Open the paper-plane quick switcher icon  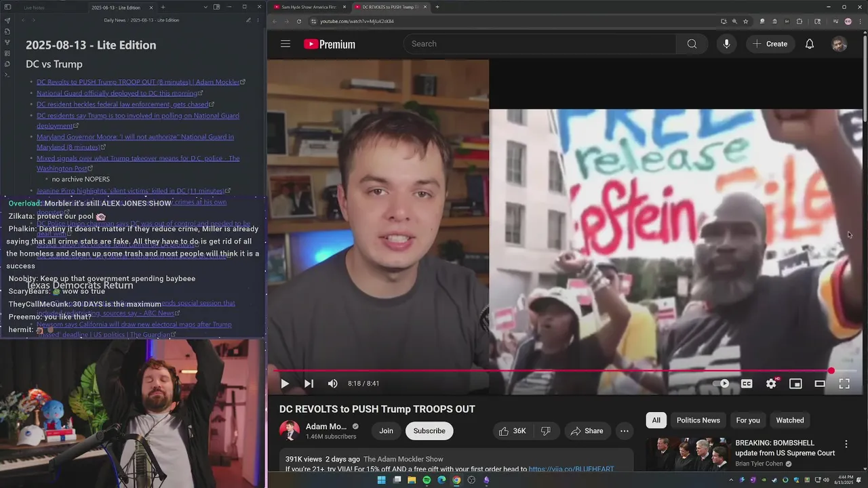[7, 20]
